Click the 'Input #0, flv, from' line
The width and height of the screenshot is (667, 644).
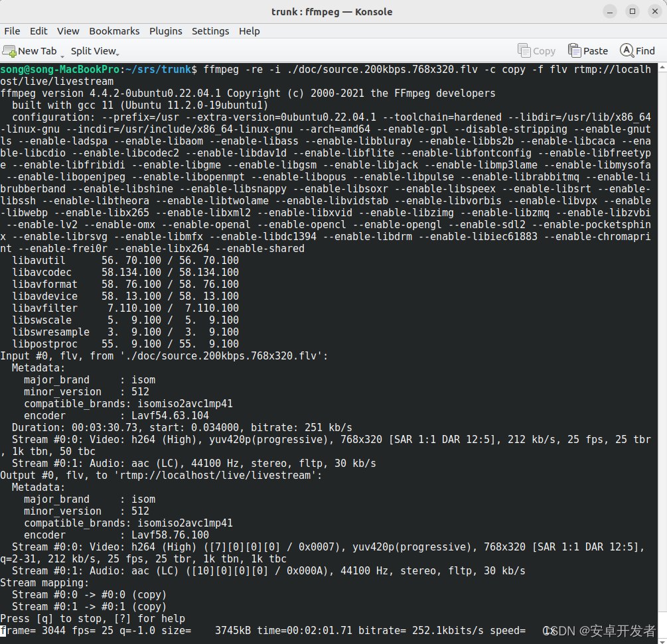(x=164, y=355)
